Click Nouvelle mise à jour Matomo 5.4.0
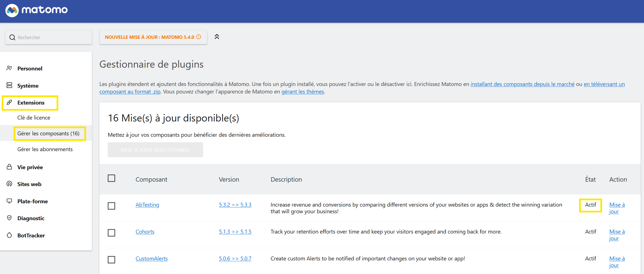This screenshot has height=274, width=644. tap(153, 37)
